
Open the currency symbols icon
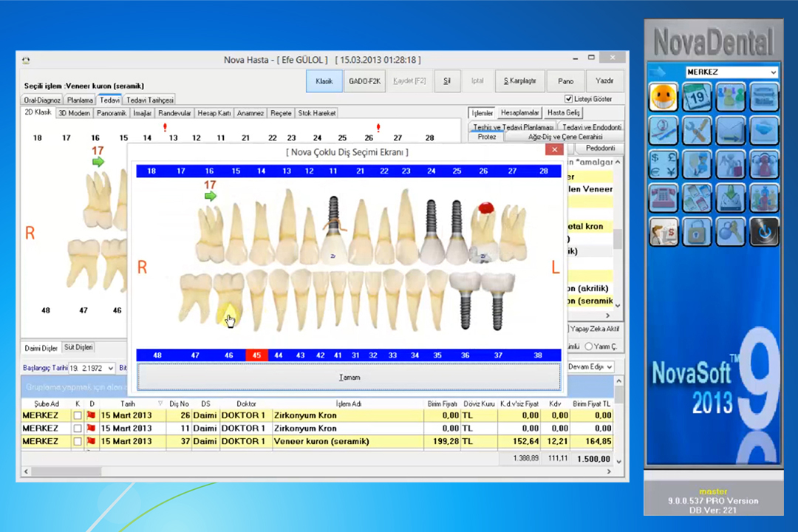(x=663, y=164)
